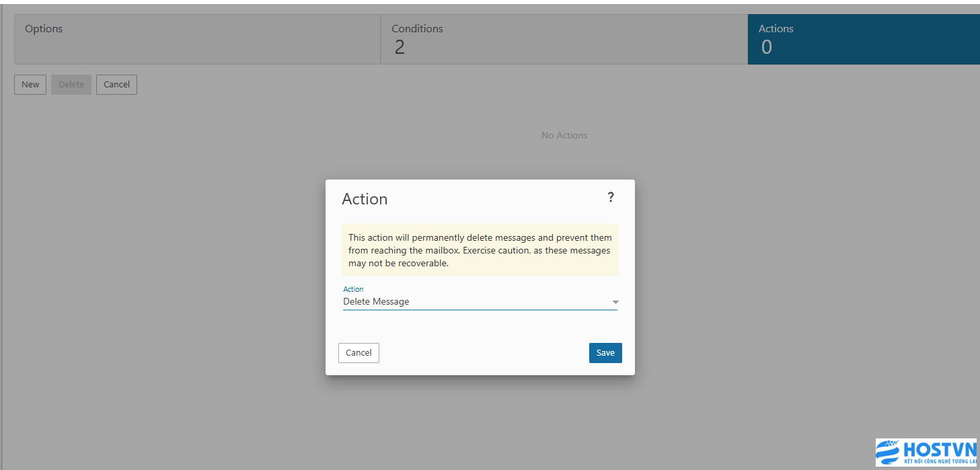Click the No Actions placeholder text

564,135
